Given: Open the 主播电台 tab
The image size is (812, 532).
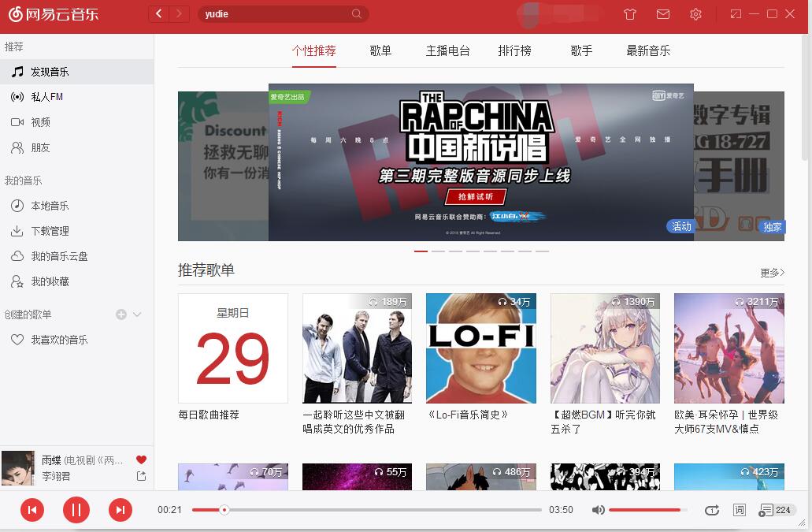Looking at the screenshot, I should pyautogui.click(x=448, y=50).
